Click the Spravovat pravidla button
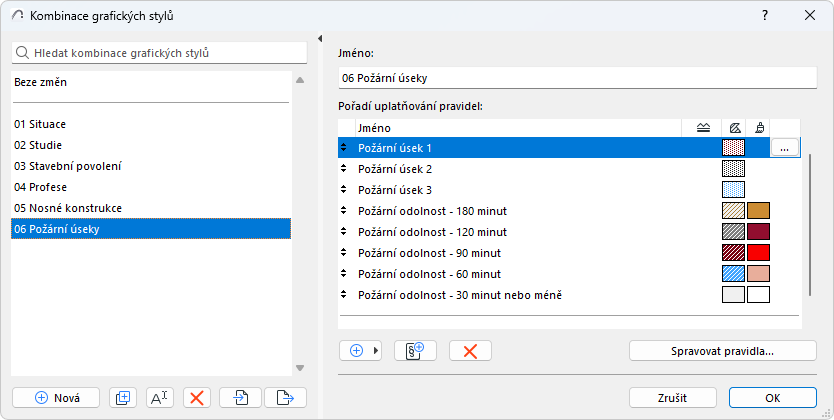834x420 pixels. pyautogui.click(x=723, y=350)
